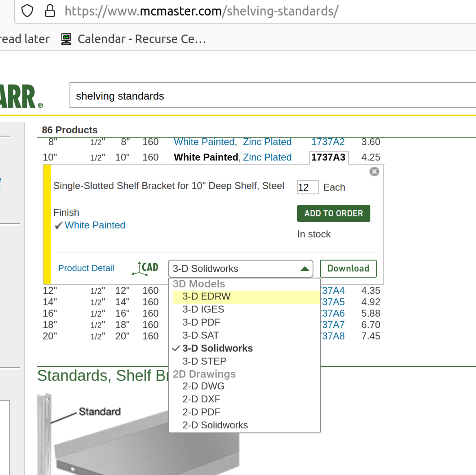Image resolution: width=476 pixels, height=475 pixels.
Task: Click Zinc Plated link in 8" row
Action: click(x=267, y=142)
